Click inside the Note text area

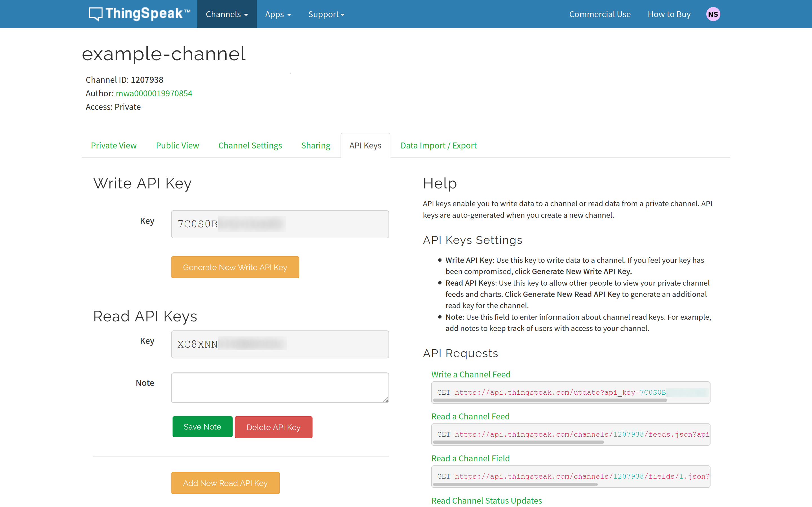[280, 387]
